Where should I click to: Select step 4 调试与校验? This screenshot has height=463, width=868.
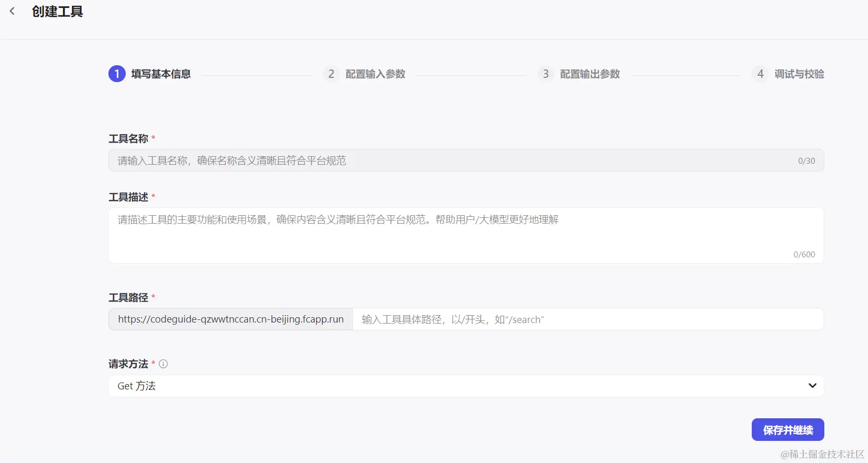(x=788, y=74)
